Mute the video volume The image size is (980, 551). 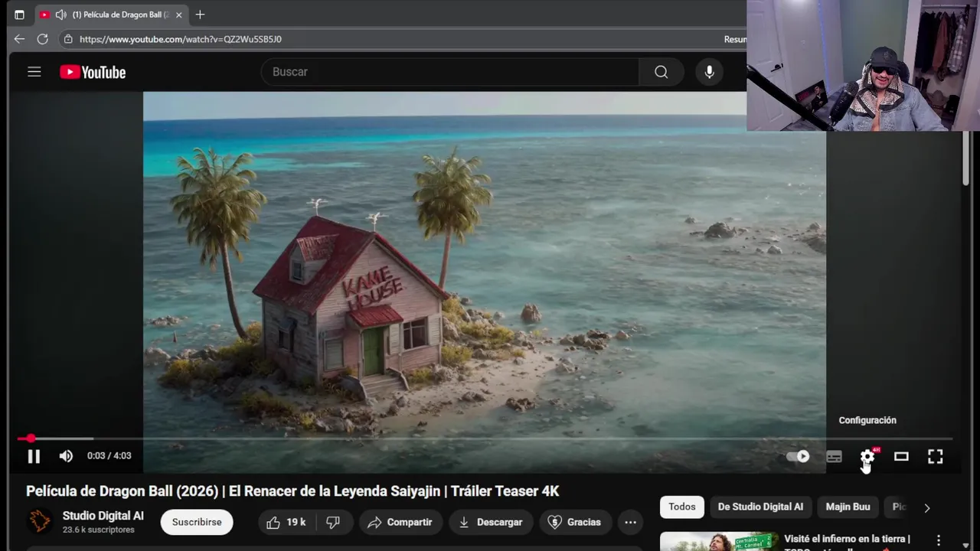coord(67,456)
